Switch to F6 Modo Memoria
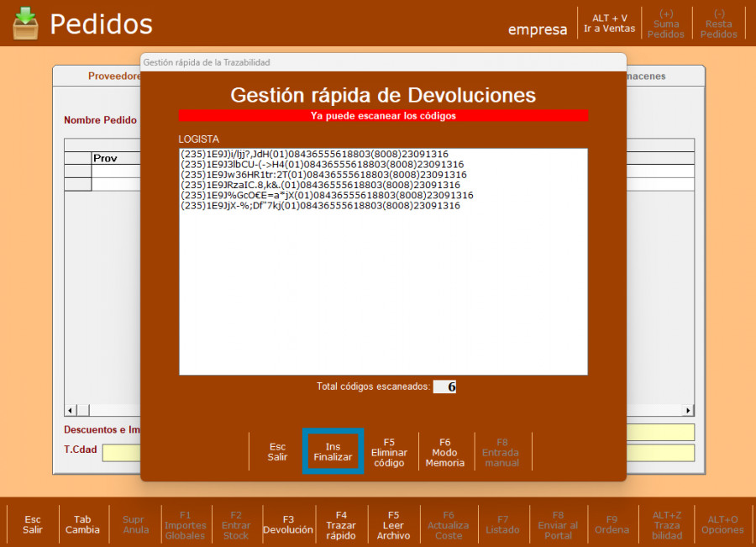 click(x=444, y=451)
